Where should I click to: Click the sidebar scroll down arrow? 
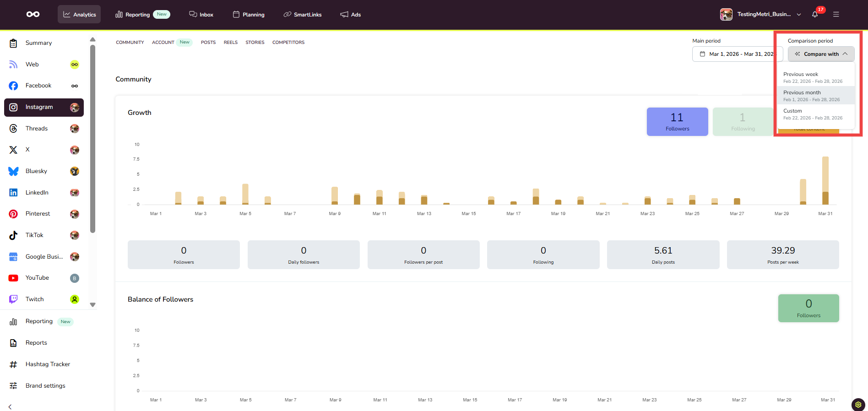tap(93, 305)
